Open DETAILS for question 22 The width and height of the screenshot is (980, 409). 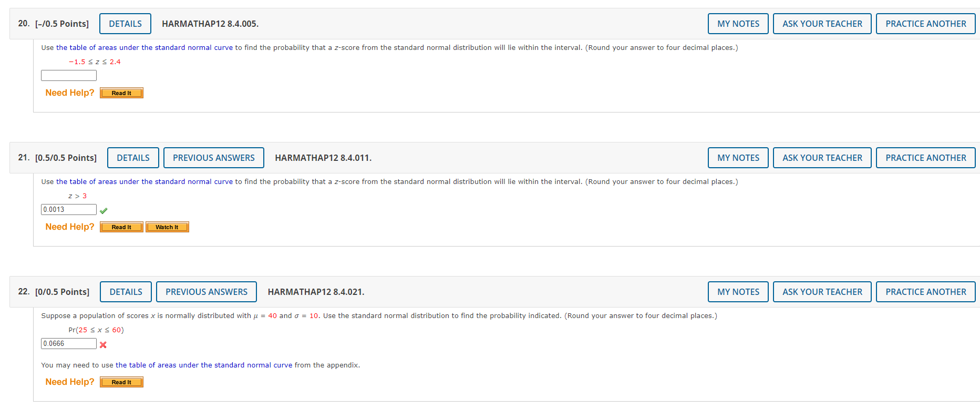(126, 291)
